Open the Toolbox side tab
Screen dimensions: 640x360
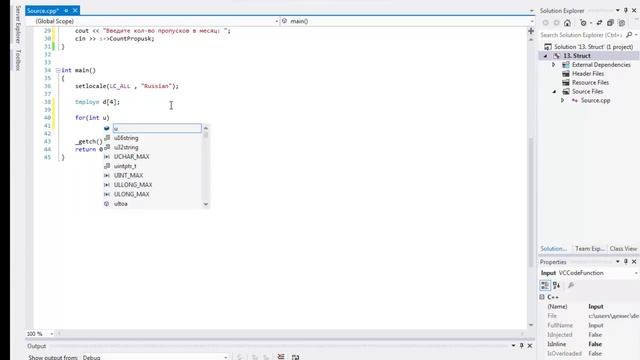coord(18,60)
